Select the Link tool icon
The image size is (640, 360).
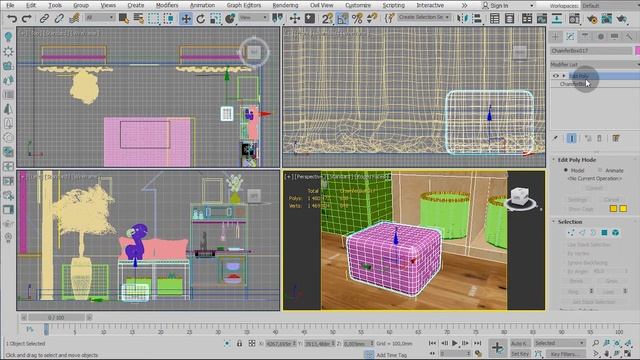(44, 18)
